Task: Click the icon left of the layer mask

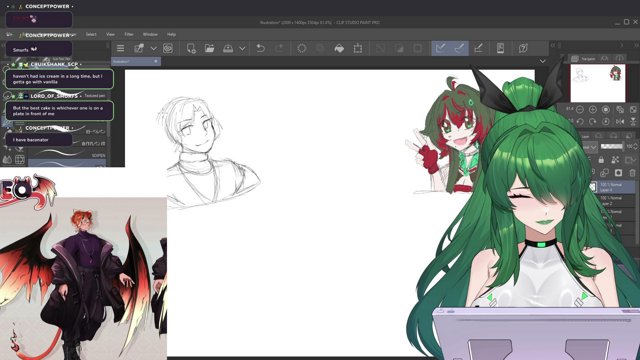Action: pos(604,173)
